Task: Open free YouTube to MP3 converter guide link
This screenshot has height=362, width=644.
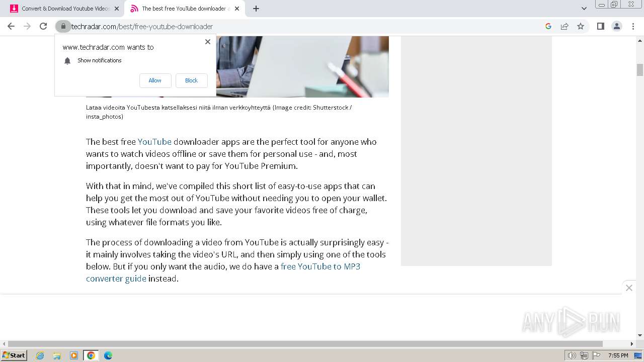Action: (223, 273)
